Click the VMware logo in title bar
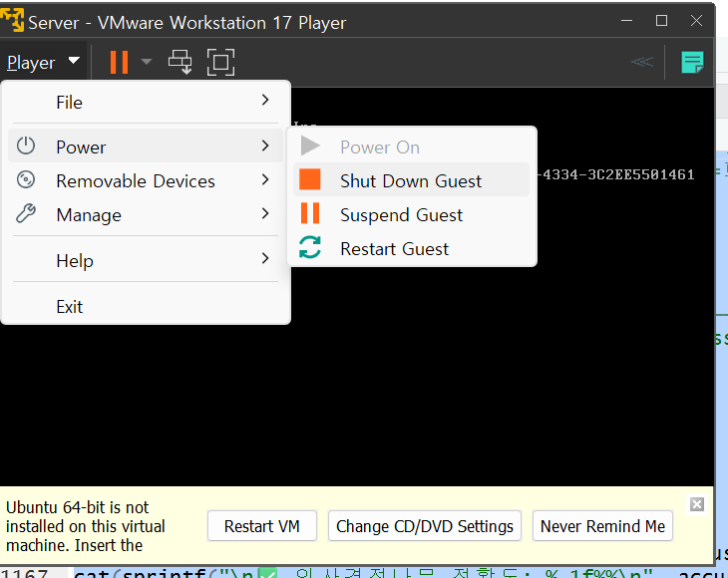Screen dimensions: 728x578 click(x=12, y=20)
